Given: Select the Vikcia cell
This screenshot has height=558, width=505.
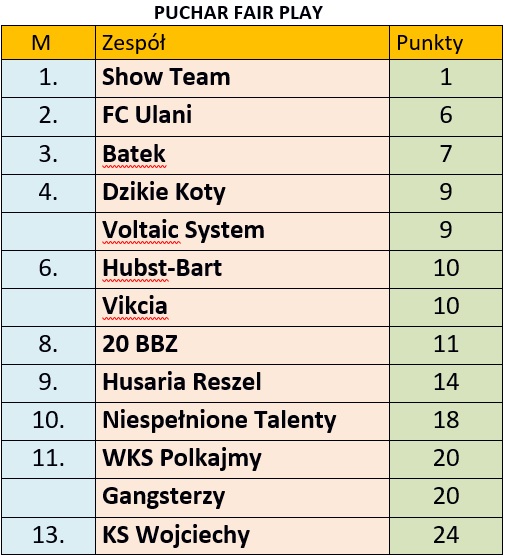Looking at the screenshot, I should coord(242,308).
